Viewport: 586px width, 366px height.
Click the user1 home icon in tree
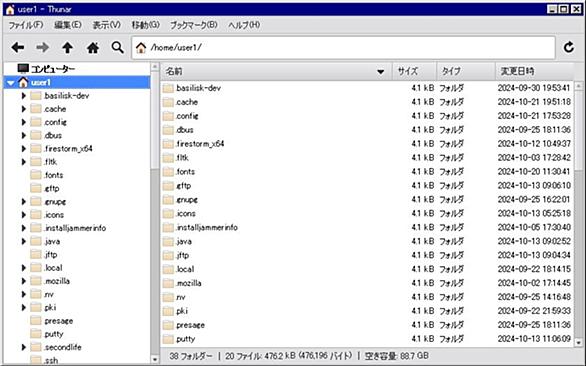point(23,82)
